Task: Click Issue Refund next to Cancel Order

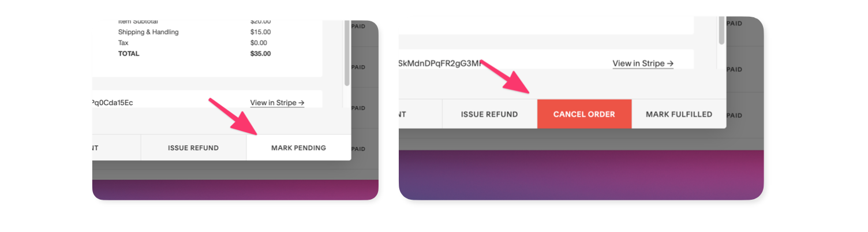Action: (x=489, y=114)
